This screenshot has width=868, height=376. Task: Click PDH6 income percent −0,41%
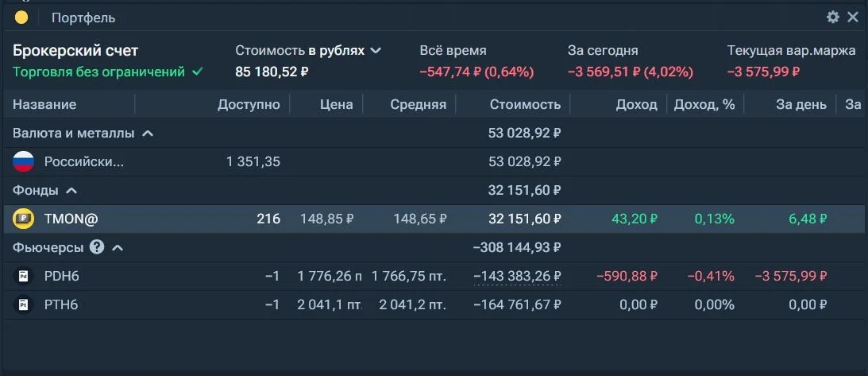711,276
